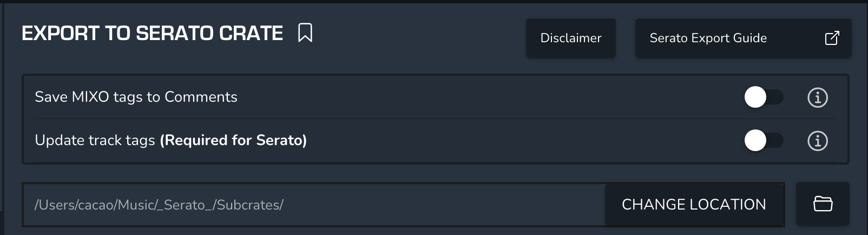This screenshot has width=868, height=235.
Task: Click the Update track tags label text
Action: pyautogui.click(x=95, y=140)
